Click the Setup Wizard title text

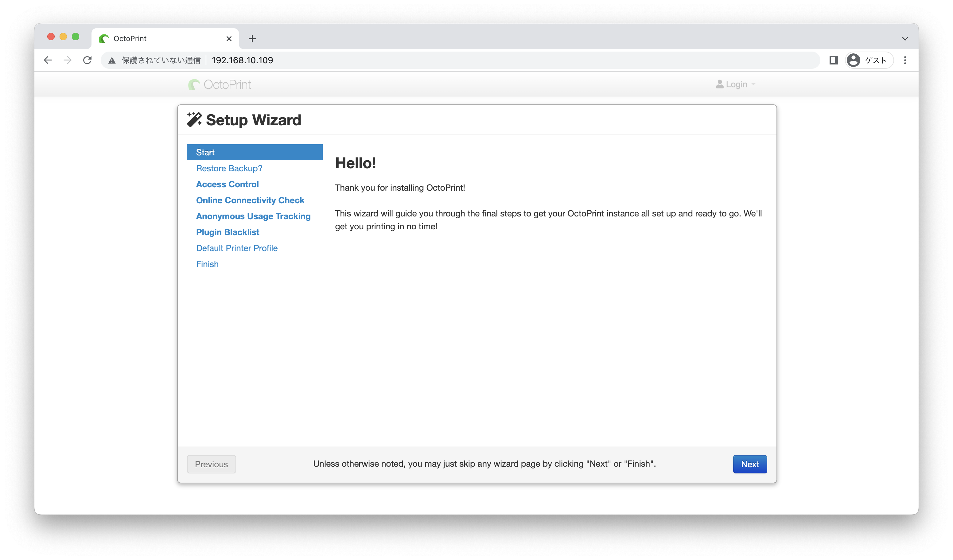(x=253, y=120)
